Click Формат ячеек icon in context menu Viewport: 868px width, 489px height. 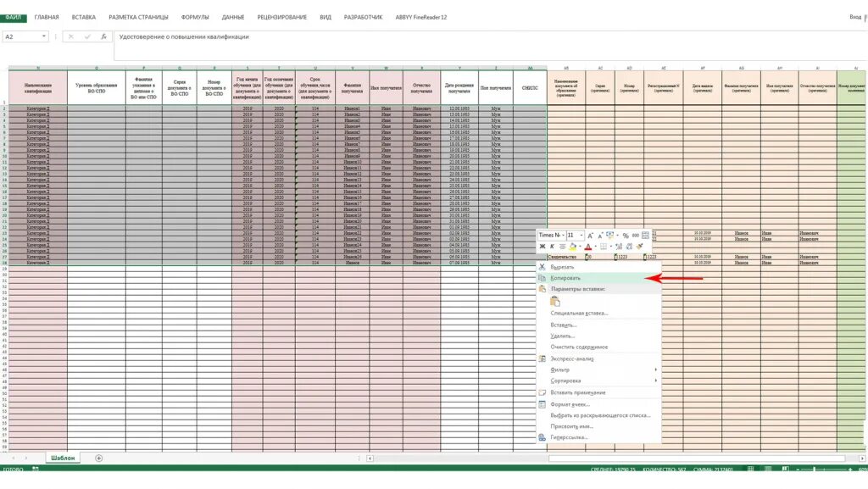[x=542, y=404]
